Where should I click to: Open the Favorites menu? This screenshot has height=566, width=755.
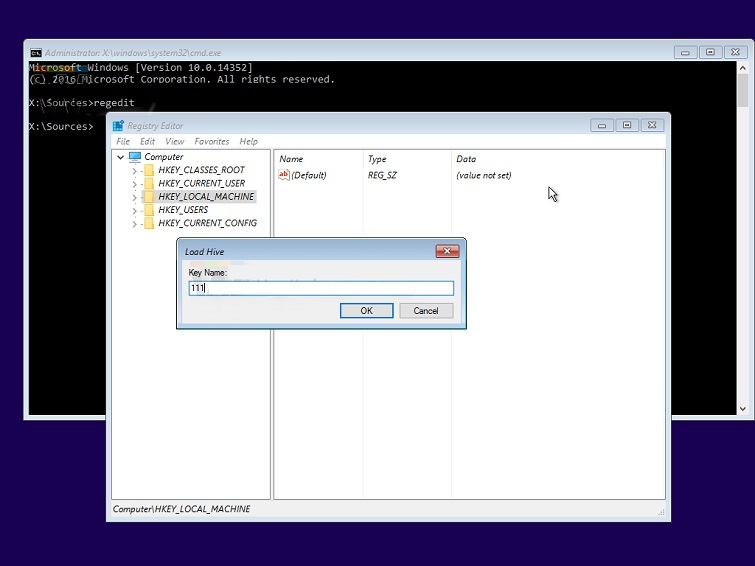pos(211,142)
